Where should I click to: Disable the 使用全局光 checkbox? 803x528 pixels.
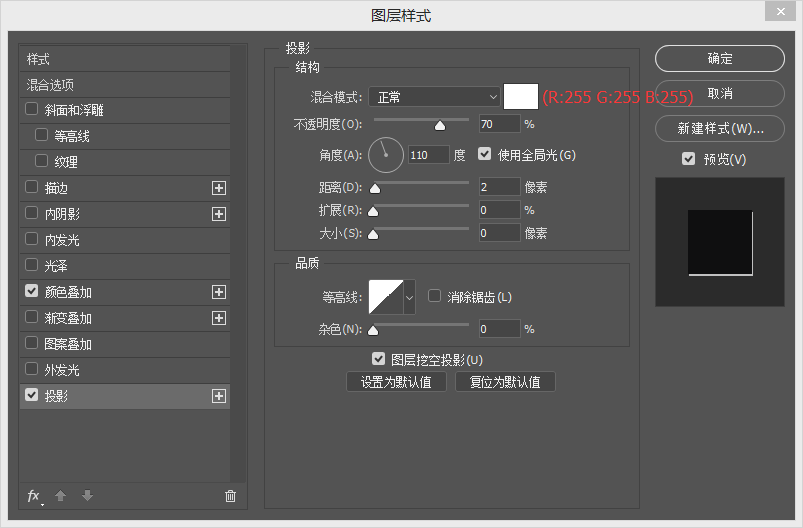486,155
